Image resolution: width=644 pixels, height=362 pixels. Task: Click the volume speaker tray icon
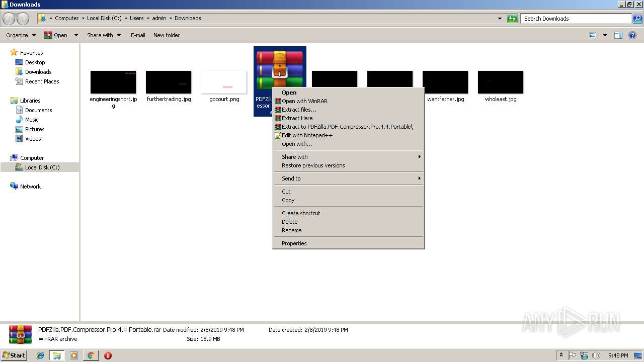pyautogui.click(x=595, y=355)
